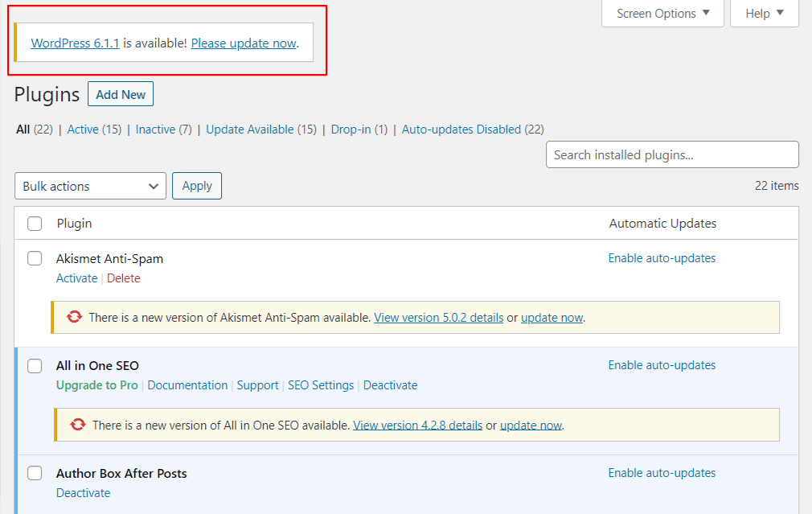Check the Author Box After Posts checkbox
This screenshot has width=812, height=514.
[35, 472]
